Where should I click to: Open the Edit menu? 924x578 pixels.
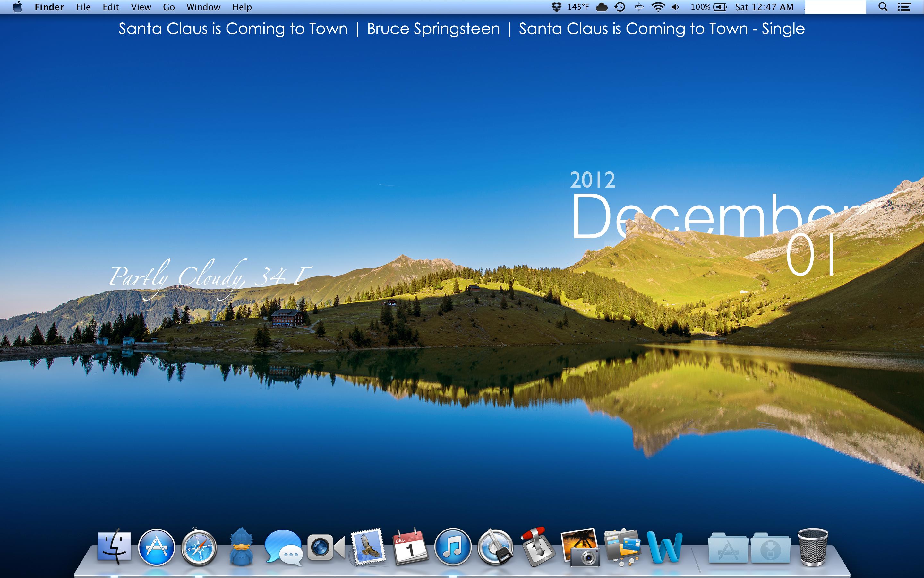[111, 7]
